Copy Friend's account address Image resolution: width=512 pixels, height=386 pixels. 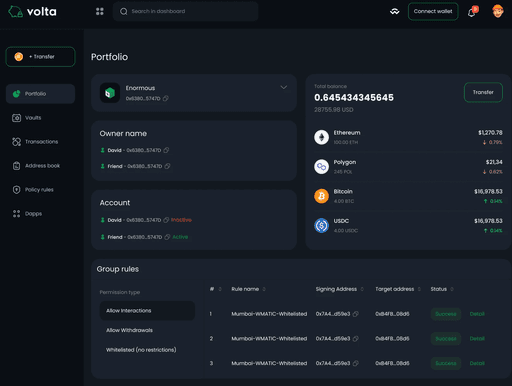167,237
